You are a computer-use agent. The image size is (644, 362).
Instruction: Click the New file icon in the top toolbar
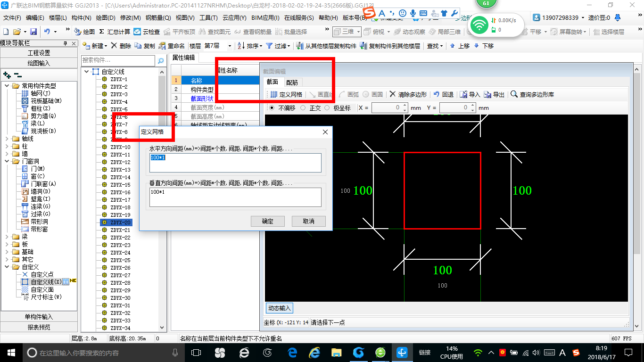[x=6, y=32]
